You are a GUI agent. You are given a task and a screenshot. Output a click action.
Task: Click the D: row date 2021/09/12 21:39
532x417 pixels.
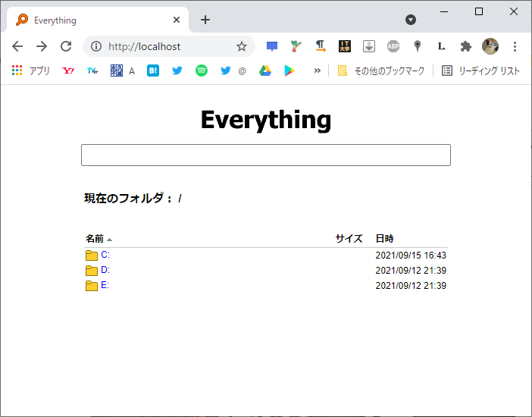pos(411,271)
